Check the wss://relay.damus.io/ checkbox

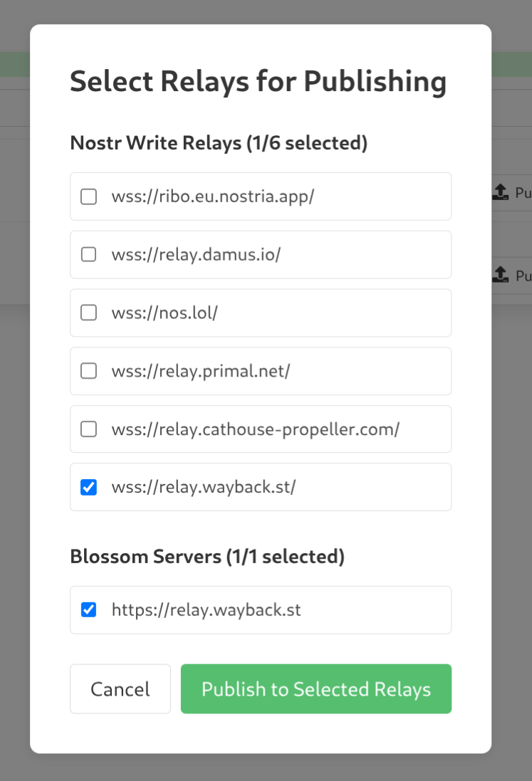(x=88, y=254)
